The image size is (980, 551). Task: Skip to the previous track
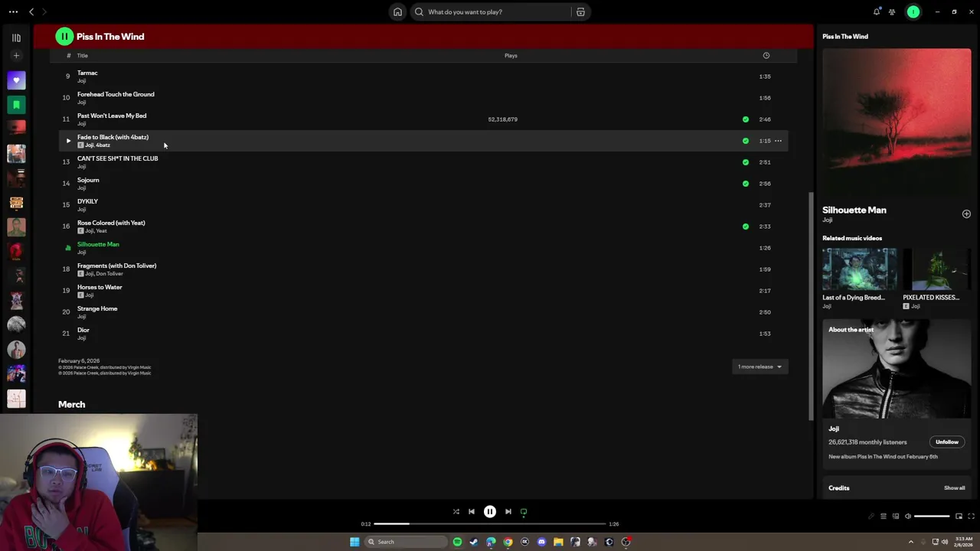pyautogui.click(x=472, y=512)
